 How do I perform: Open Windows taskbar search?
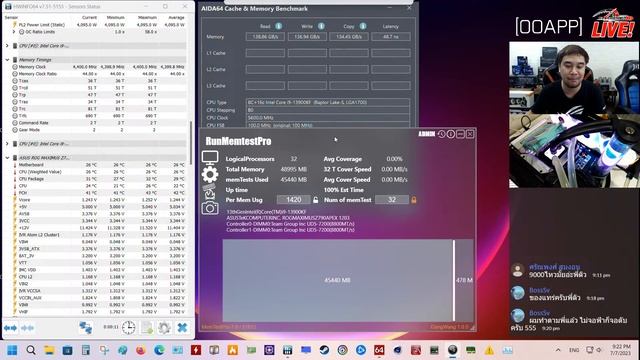pos(31,350)
